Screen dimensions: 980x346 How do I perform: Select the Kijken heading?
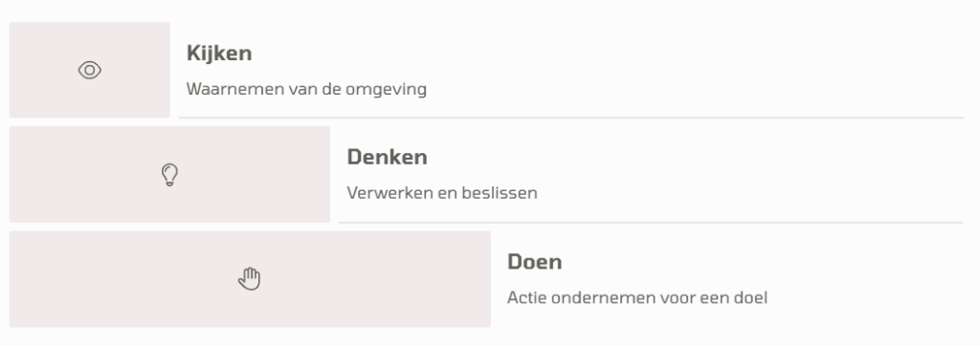(x=219, y=54)
